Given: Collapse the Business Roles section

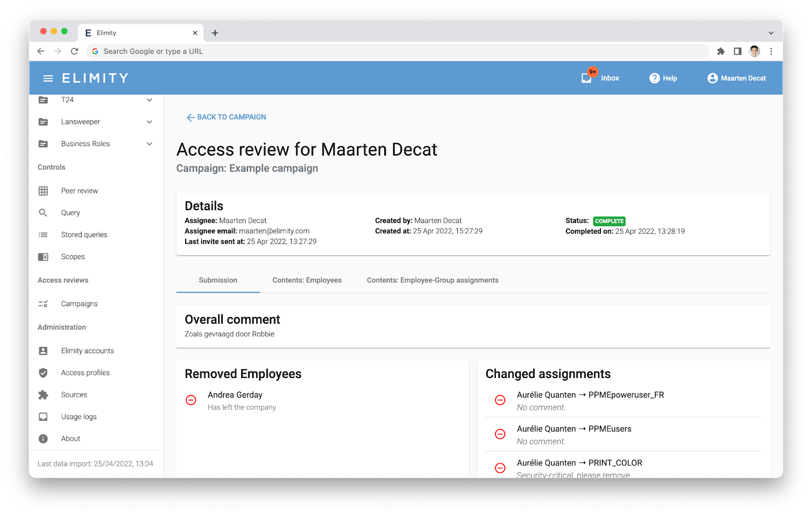Looking at the screenshot, I should click(149, 144).
